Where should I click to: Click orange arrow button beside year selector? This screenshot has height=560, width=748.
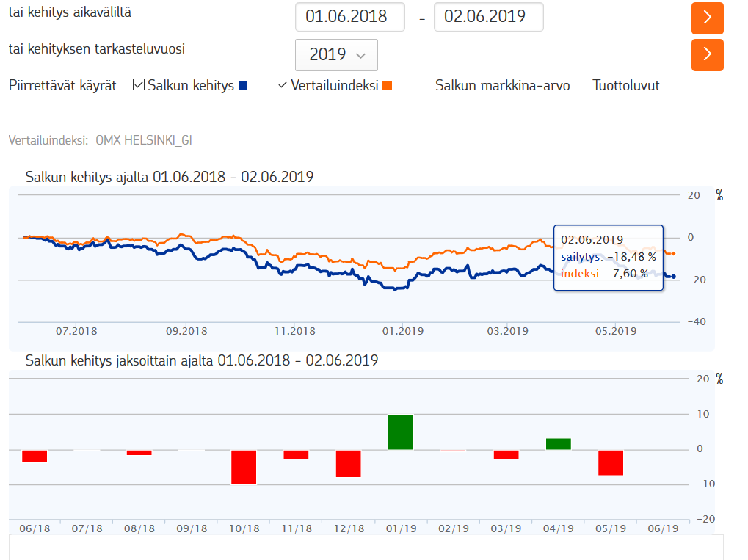[707, 54]
